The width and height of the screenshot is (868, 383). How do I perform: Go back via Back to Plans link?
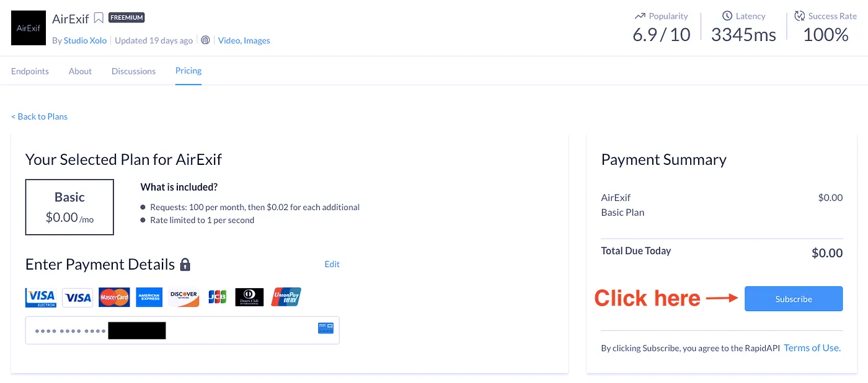click(x=39, y=117)
